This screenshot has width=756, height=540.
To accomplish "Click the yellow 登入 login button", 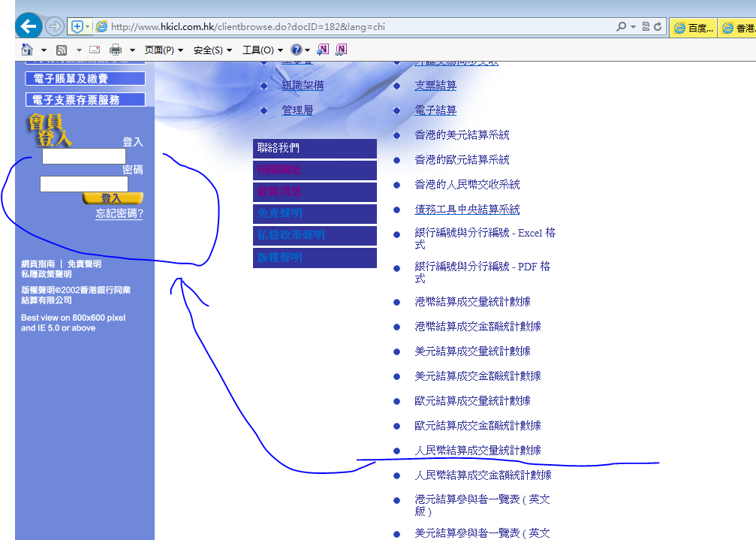I will click(113, 198).
